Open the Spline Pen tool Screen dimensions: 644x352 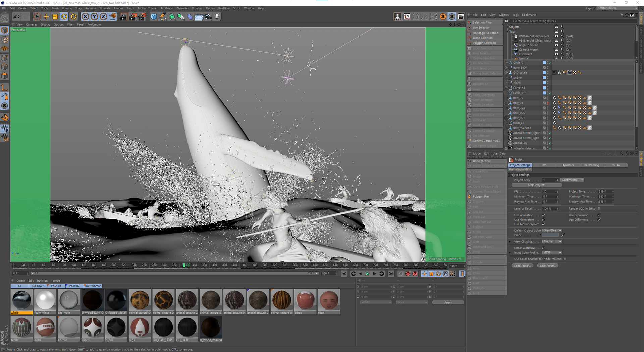[x=163, y=17]
